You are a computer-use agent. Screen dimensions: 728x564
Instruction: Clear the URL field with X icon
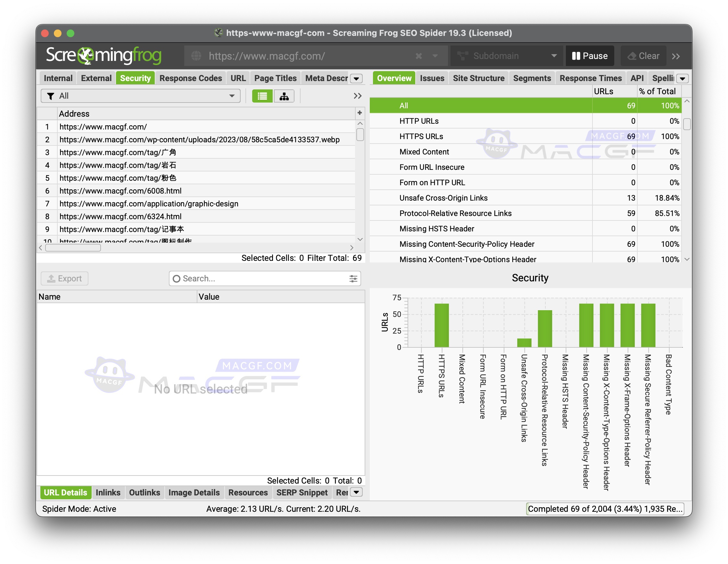[x=419, y=56]
